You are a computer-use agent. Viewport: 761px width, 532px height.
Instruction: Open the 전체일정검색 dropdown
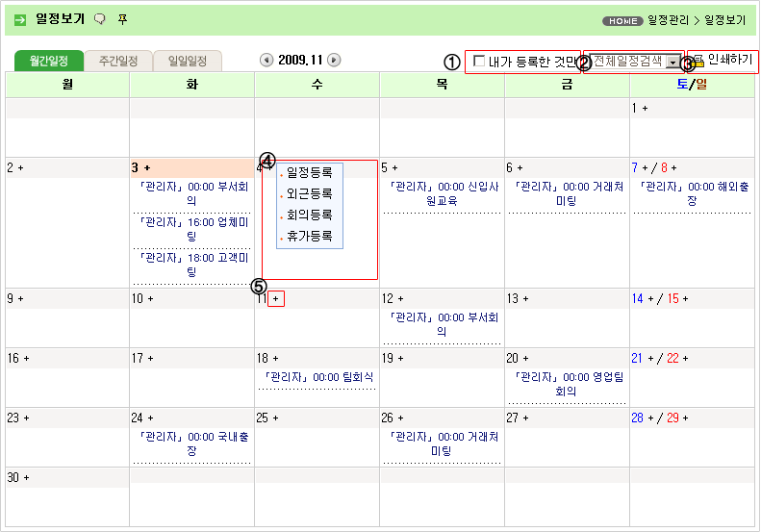click(x=671, y=62)
